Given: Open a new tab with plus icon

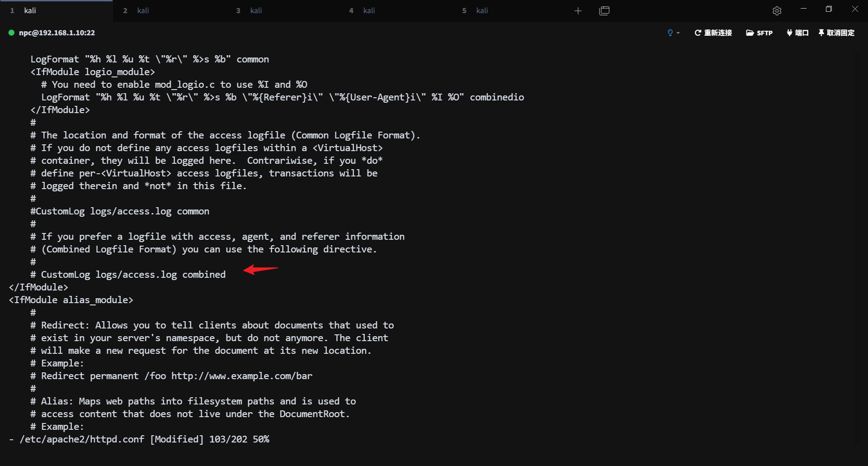Looking at the screenshot, I should click(578, 11).
